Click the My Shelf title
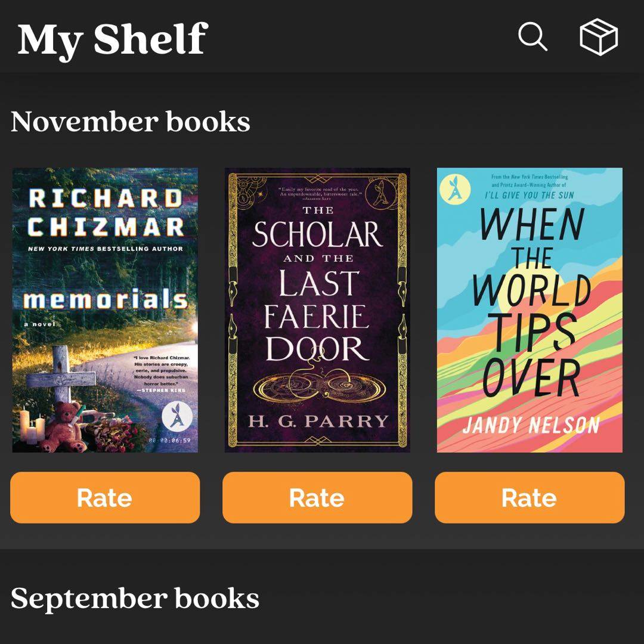644x644 pixels. click(x=112, y=39)
